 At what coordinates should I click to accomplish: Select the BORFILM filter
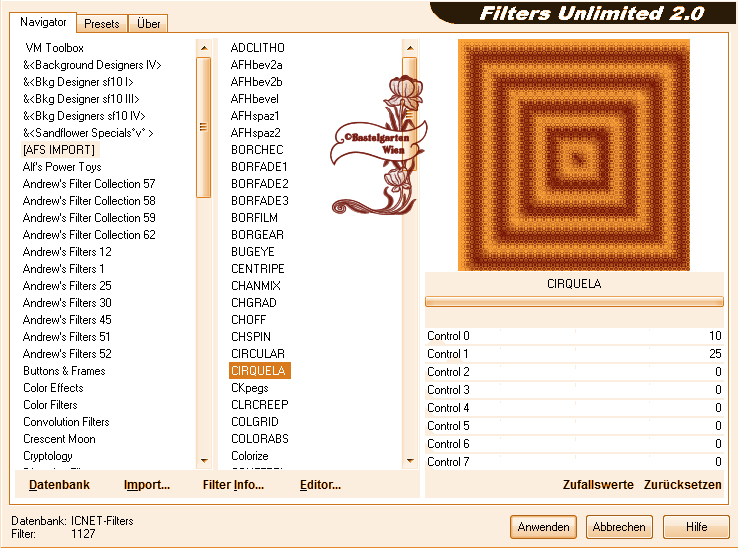pyautogui.click(x=254, y=218)
